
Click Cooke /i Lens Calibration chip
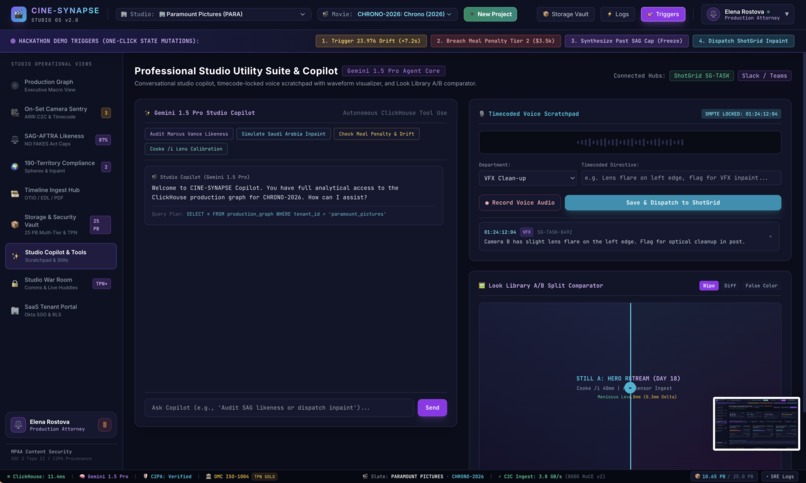click(x=186, y=149)
